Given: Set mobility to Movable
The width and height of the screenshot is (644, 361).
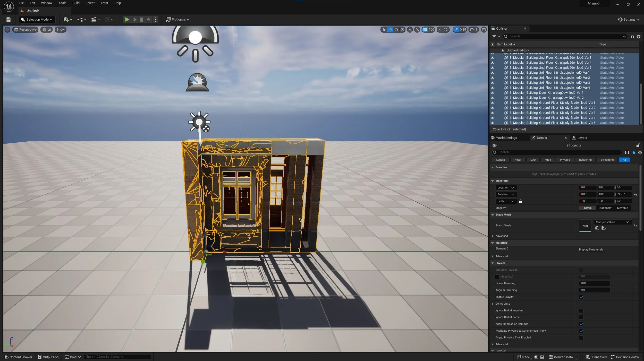Looking at the screenshot, I should click(622, 208).
